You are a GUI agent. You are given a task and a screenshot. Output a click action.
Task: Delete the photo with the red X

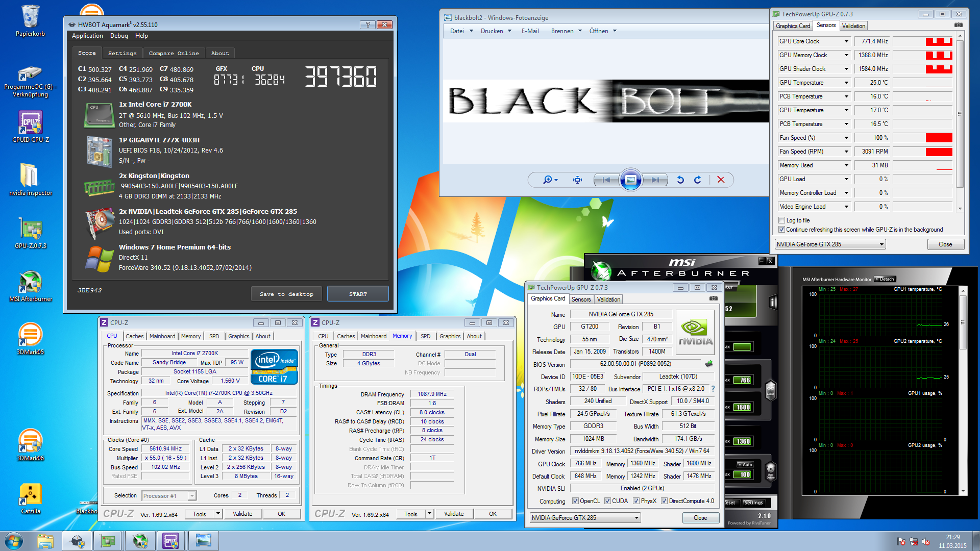tap(721, 180)
